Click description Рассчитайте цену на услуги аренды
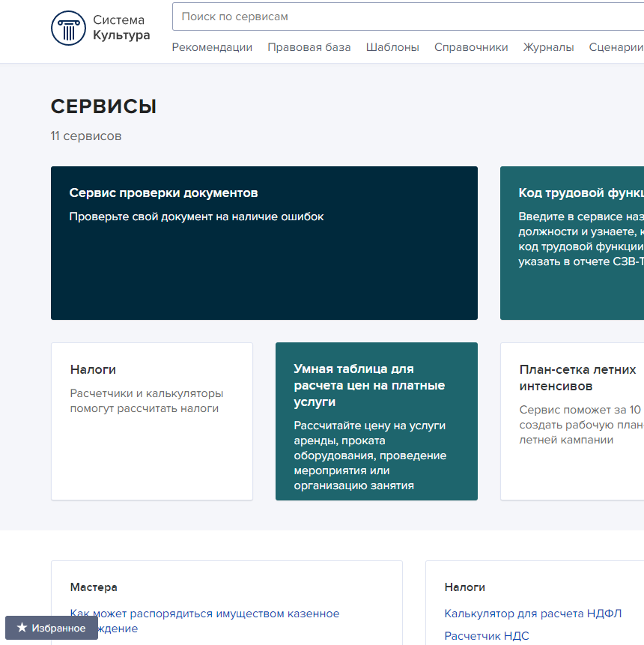 click(x=370, y=455)
